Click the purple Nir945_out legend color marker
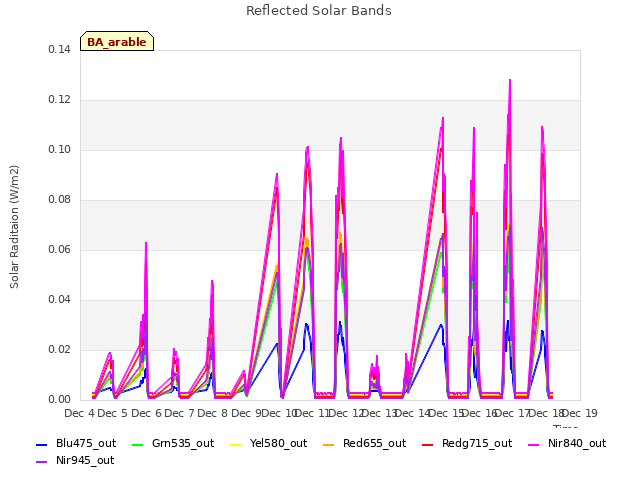 coord(42,462)
